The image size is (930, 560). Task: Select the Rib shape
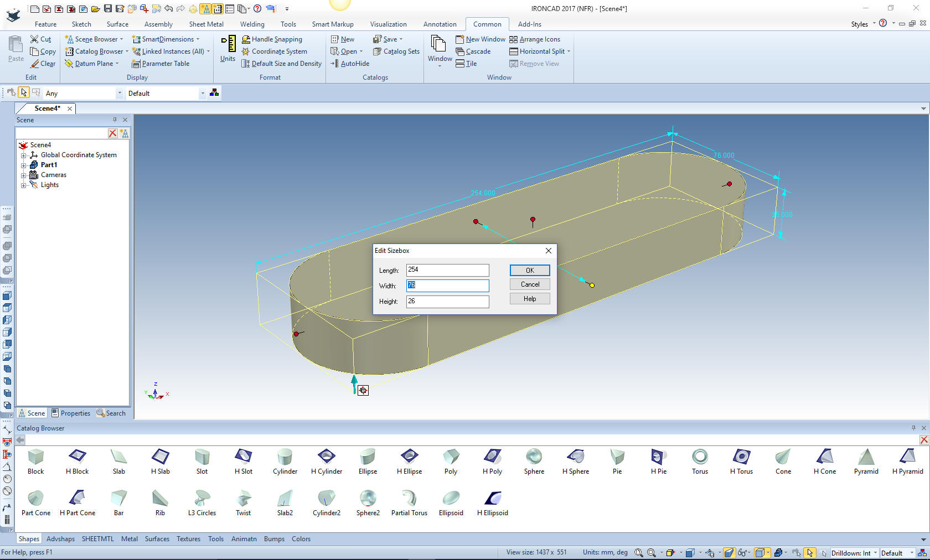click(160, 503)
